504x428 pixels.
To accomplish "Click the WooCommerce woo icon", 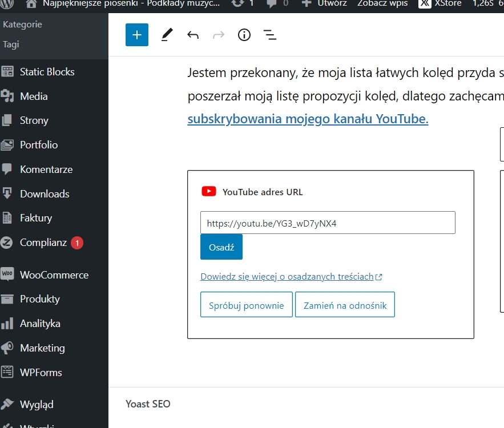I will pos(7,274).
